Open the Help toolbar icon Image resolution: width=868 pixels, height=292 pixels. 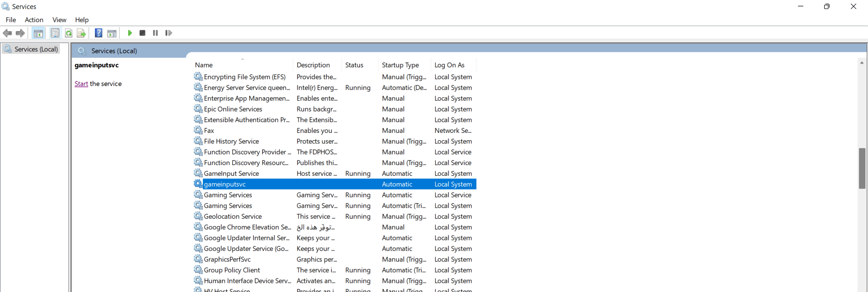coord(99,33)
